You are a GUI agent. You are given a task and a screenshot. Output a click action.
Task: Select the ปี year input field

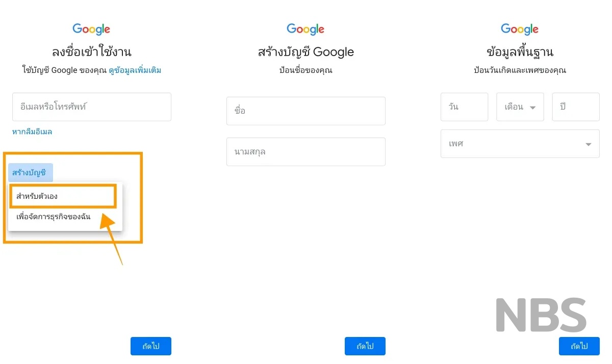point(576,107)
